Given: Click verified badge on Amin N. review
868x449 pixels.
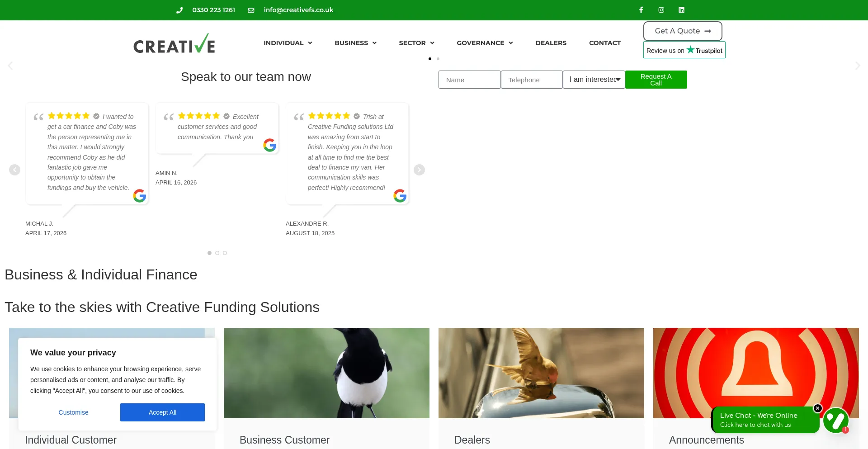Looking at the screenshot, I should click(x=226, y=116).
